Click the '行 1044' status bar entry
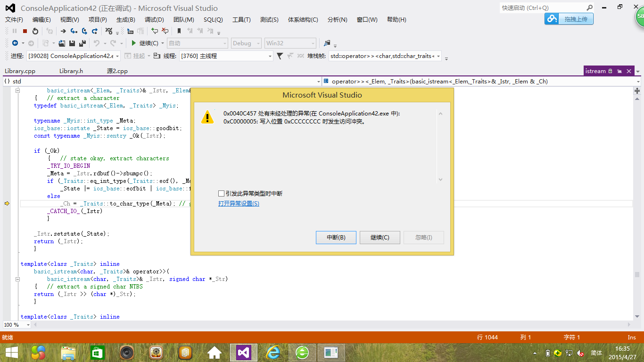This screenshot has width=644, height=362. 487,337
